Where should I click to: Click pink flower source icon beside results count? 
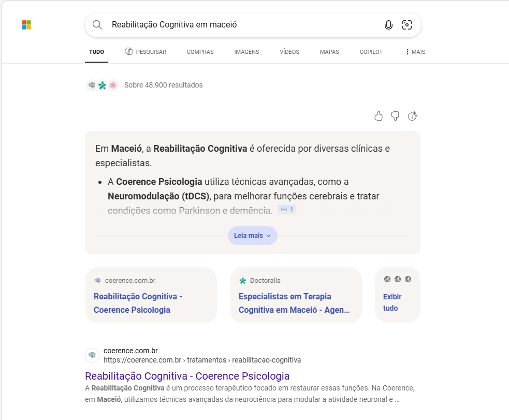point(113,85)
